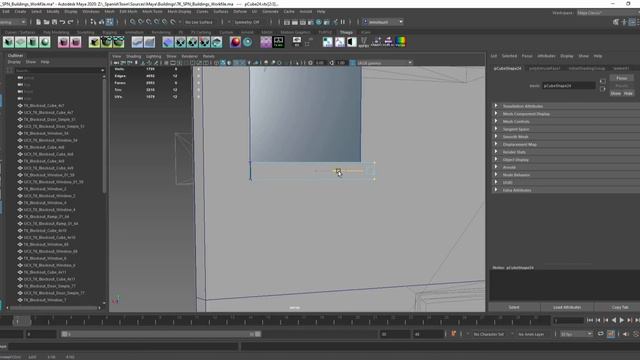
Task: Switch to the Poly Modeling shelf tab
Action: click(56, 32)
